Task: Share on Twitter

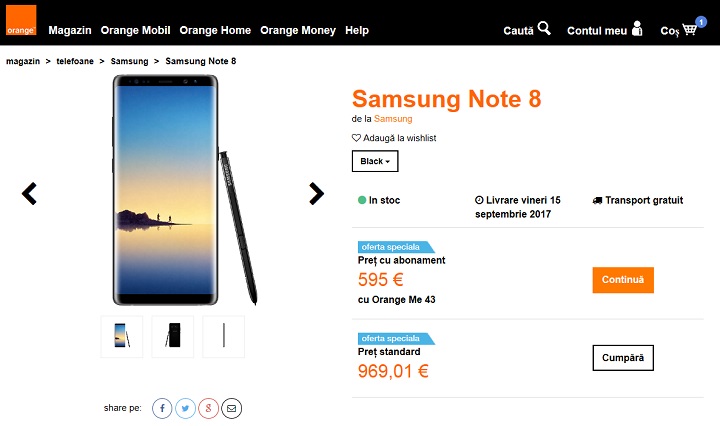Action: (185, 408)
